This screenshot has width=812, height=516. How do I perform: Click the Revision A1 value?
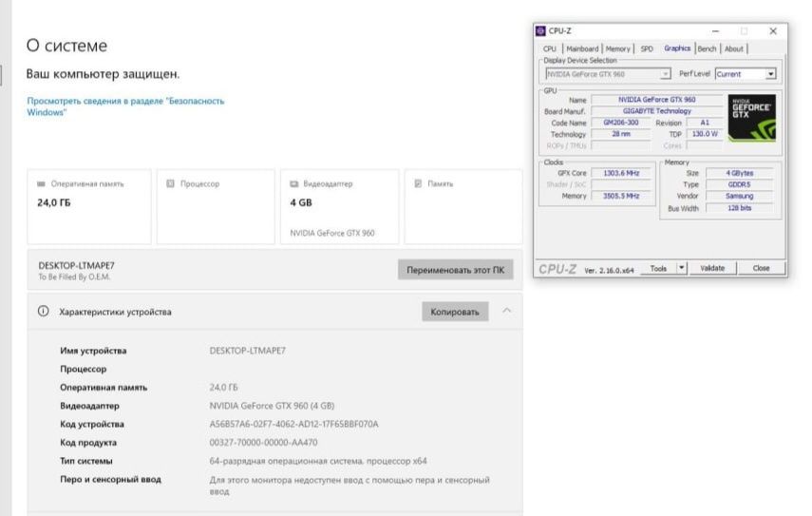705,123
